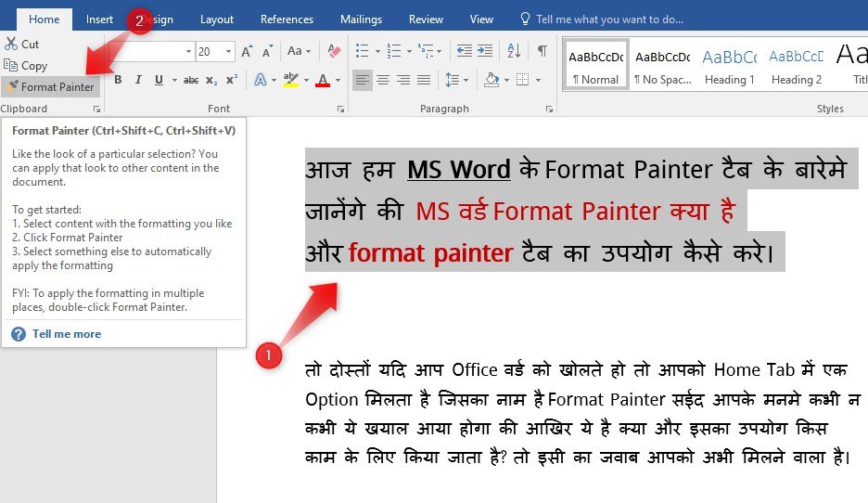Screen dimensions: 868x503
Task: Toggle Show/Hide paragraph marks
Action: point(542,51)
